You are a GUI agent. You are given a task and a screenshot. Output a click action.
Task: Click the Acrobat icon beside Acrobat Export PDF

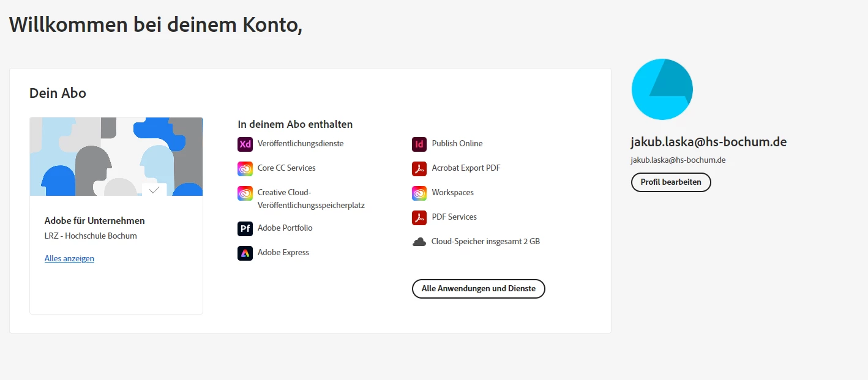coord(419,169)
